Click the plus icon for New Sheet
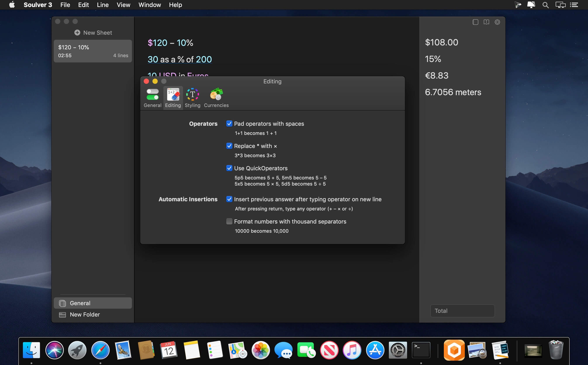Screen dimensions: 588x365 point(77,33)
